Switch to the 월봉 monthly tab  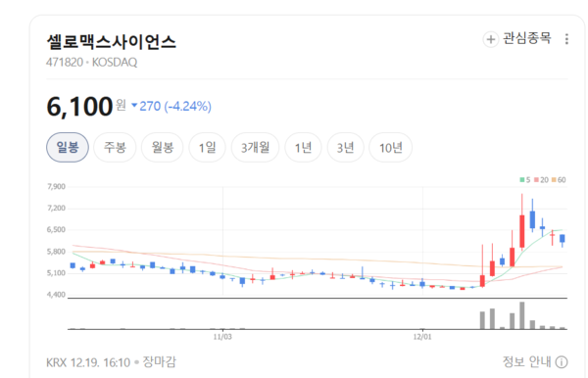(x=163, y=147)
